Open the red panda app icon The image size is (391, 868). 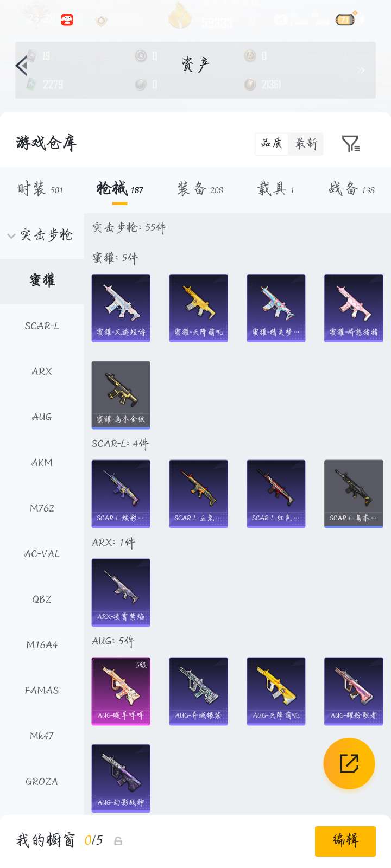pyautogui.click(x=67, y=20)
